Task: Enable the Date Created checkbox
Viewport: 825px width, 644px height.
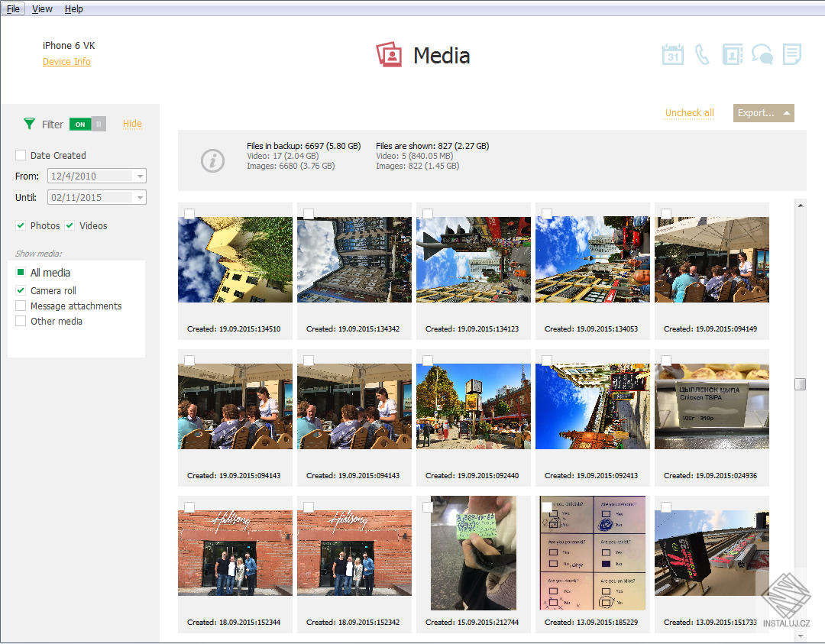Action: point(20,155)
